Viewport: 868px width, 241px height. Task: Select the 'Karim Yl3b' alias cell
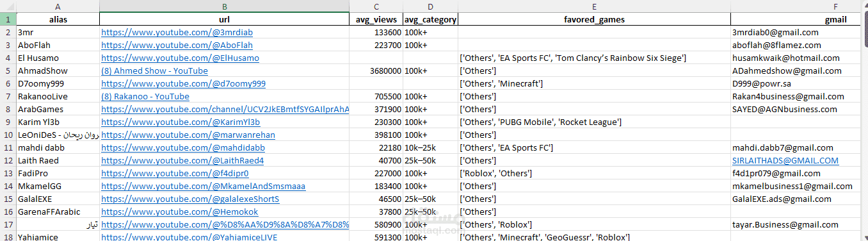click(58, 122)
